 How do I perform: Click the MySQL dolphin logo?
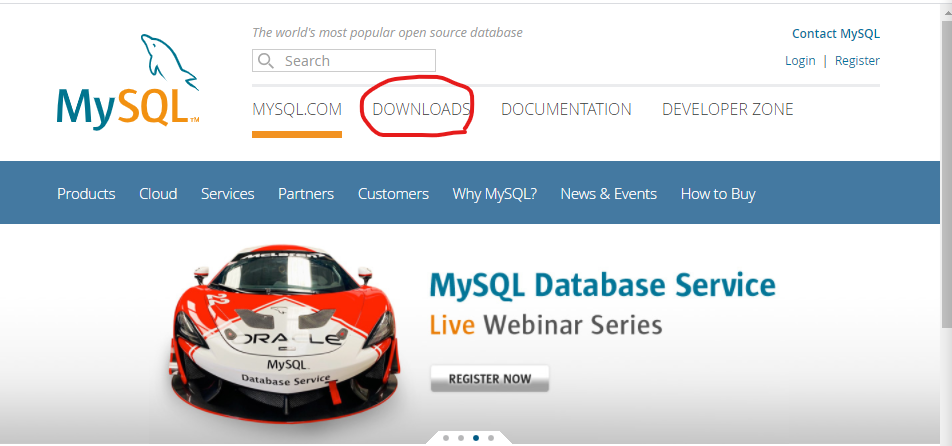point(128,80)
